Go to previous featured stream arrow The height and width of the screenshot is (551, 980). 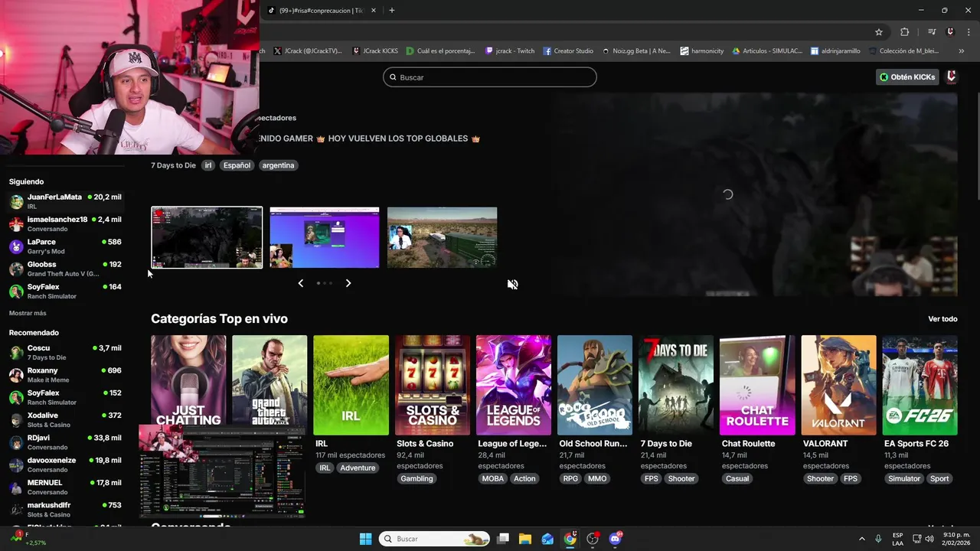300,283
